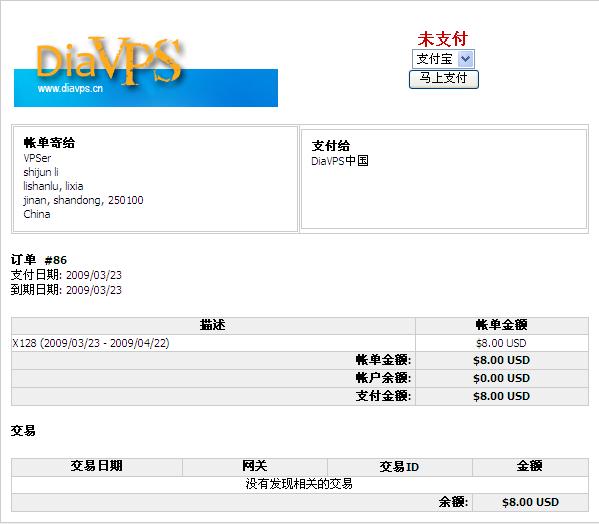The height and width of the screenshot is (524, 599).
Task: Click the 帐户余额 $0.00 USD credit row
Action: point(300,378)
